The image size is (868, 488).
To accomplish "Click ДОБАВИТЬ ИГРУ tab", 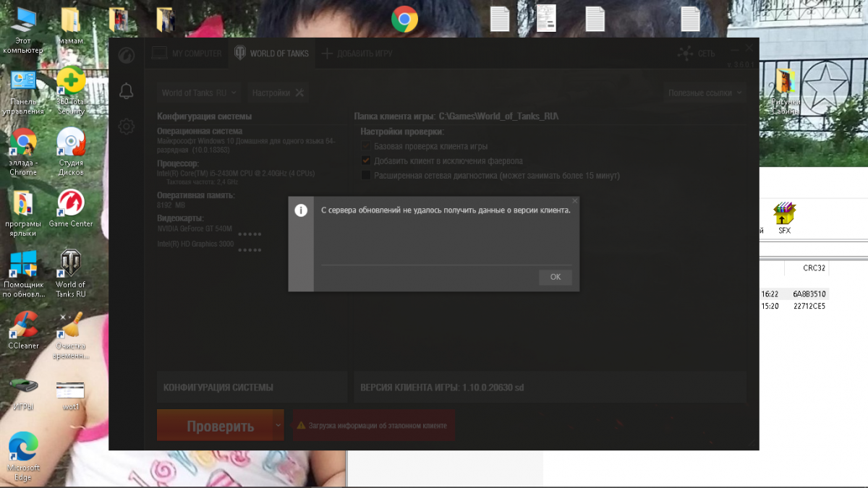I will (x=357, y=53).
